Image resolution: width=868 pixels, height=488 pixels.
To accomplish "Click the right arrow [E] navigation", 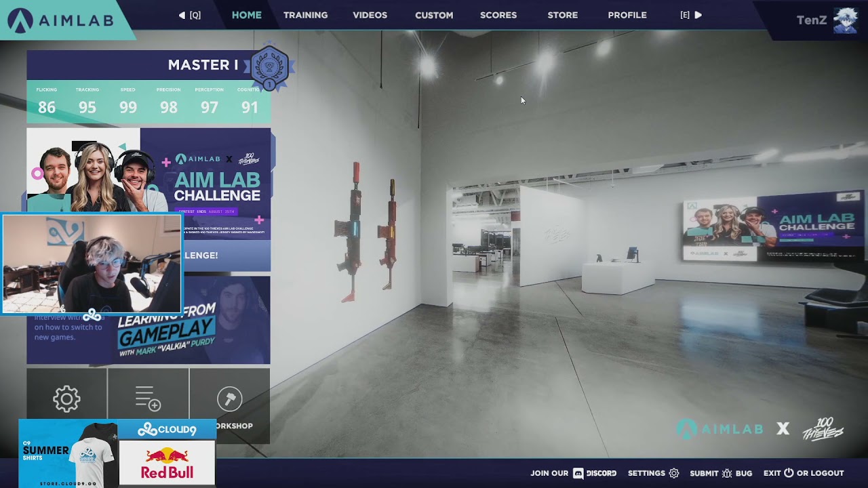I will point(691,15).
